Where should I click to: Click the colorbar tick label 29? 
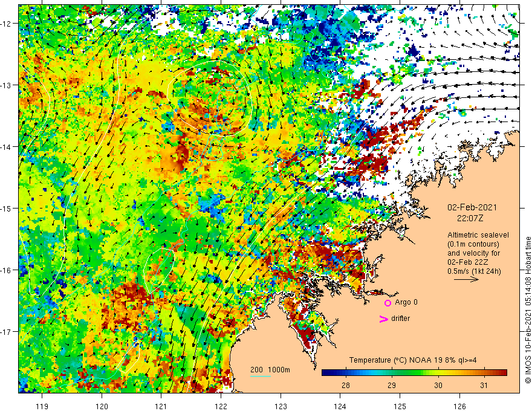[x=392, y=386]
